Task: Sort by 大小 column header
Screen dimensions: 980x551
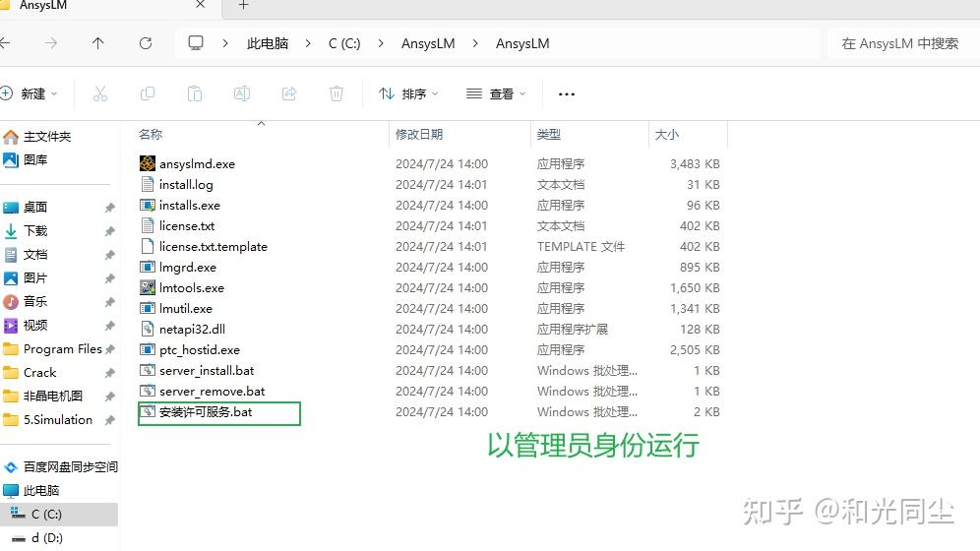Action: pos(666,135)
